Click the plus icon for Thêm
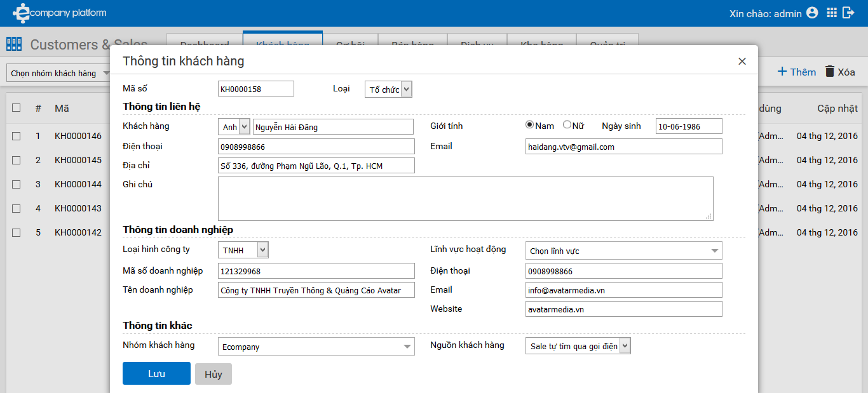The height and width of the screenshot is (393, 868). coord(782,71)
